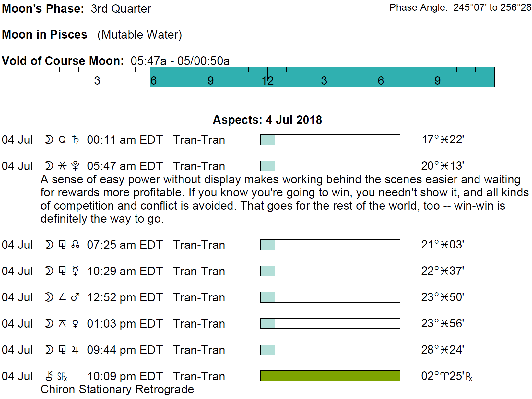Click the Moon glyph in the 00:11 am row

coord(49,140)
